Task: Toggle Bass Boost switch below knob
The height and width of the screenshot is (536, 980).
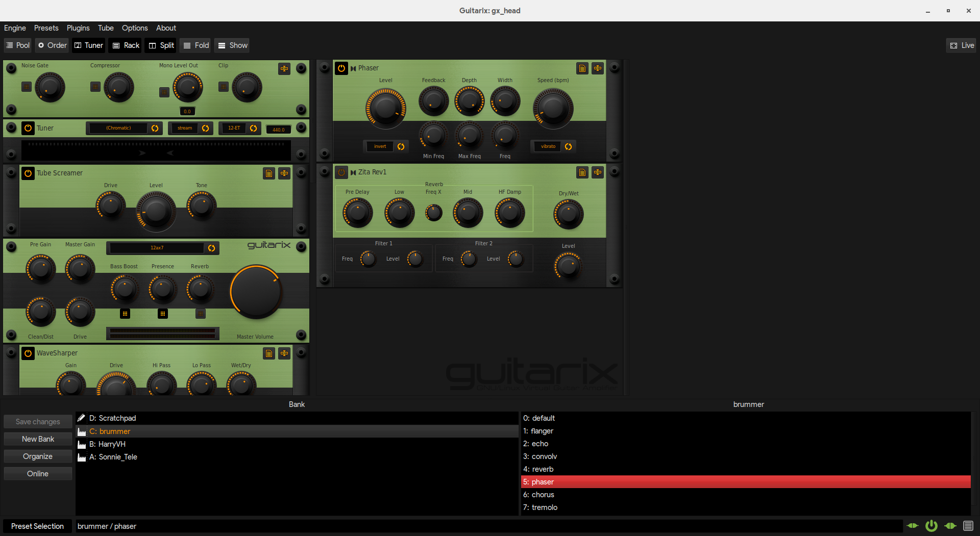Action: (x=125, y=314)
